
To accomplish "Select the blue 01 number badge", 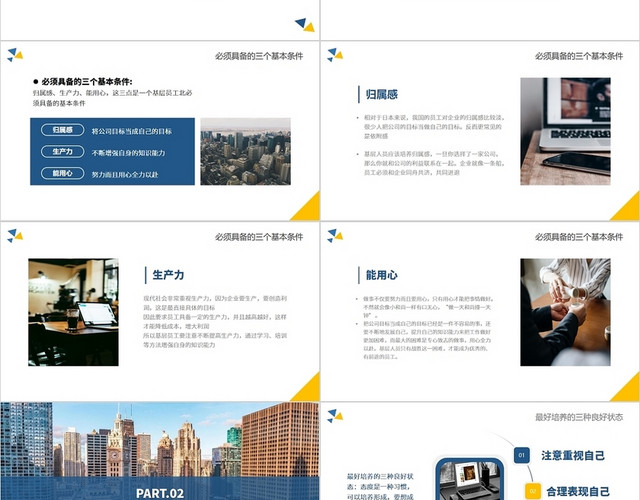I will [x=522, y=455].
